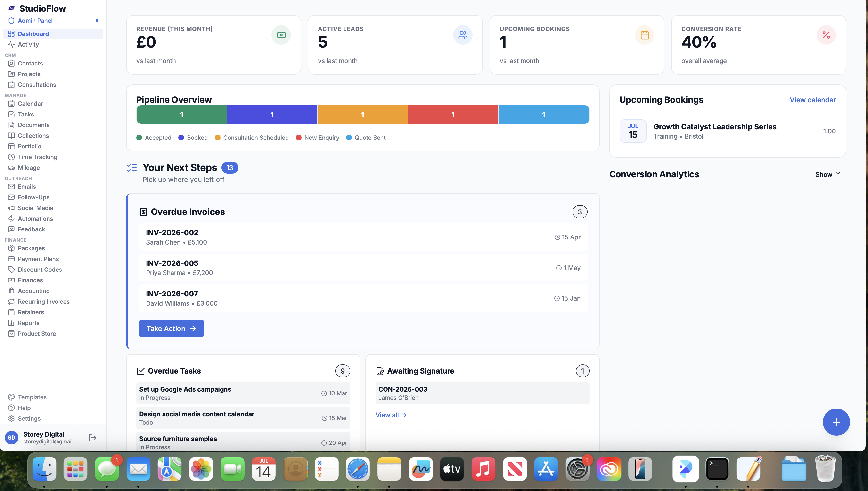This screenshot has width=868, height=491.
Task: Open Emails in the Outreach section
Action: 53,187
